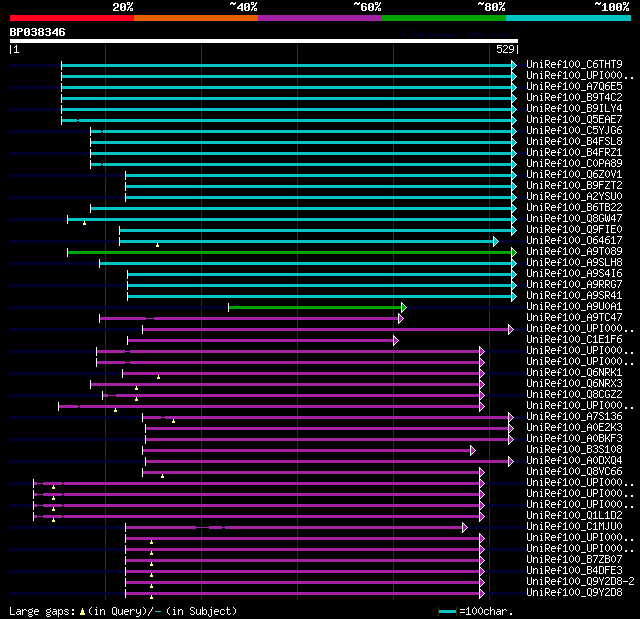Screen dimensions: 640x619
Task: Open hit UniRef100_B9T4C2
Action: (x=574, y=98)
